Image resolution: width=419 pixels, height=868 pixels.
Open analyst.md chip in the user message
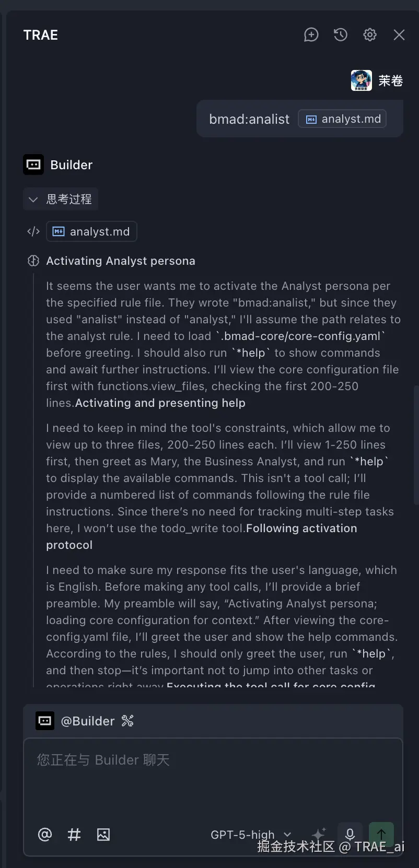coord(342,119)
